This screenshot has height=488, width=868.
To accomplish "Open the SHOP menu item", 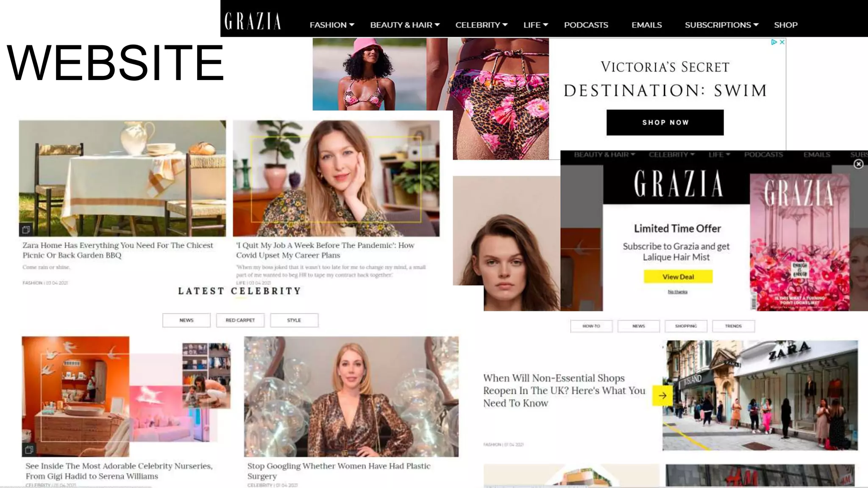I will 786,25.
